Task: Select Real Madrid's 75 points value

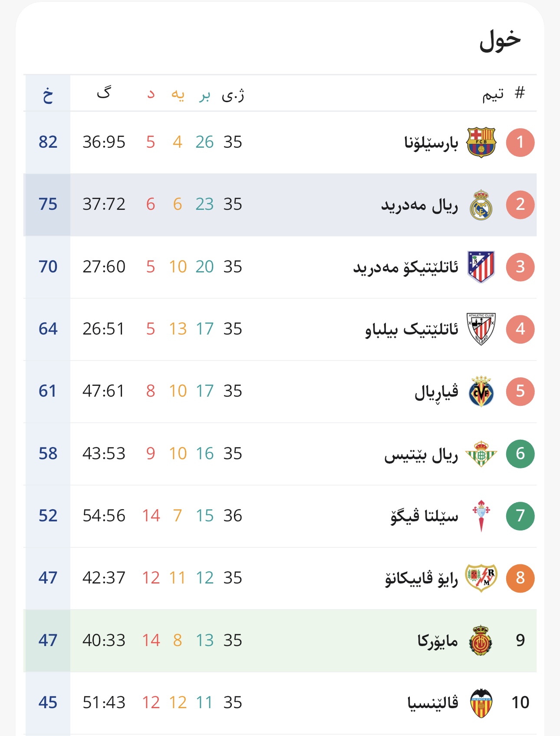Action: (x=48, y=204)
